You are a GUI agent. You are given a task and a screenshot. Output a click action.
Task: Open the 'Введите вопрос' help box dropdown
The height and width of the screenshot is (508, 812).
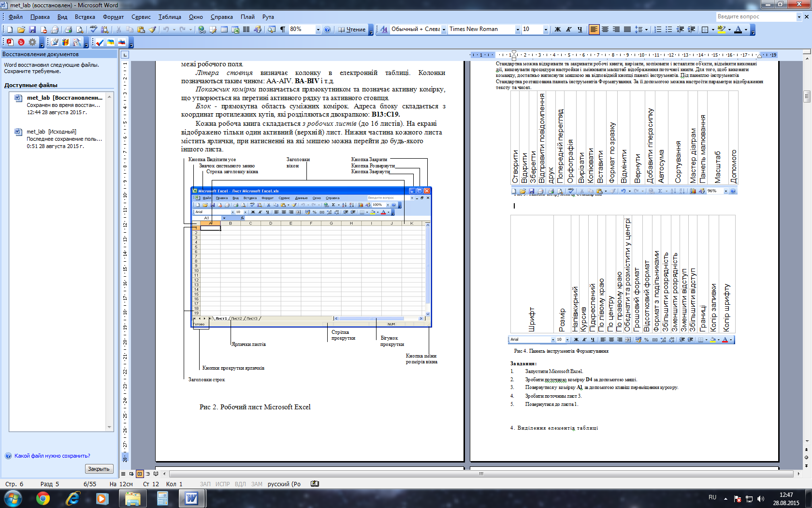tap(799, 16)
